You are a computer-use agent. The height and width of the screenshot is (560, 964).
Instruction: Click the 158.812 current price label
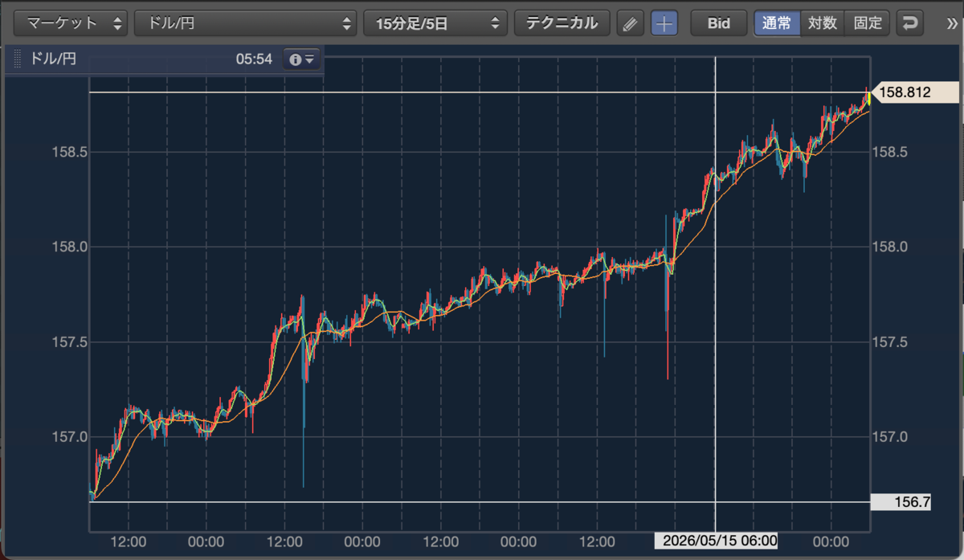(914, 92)
